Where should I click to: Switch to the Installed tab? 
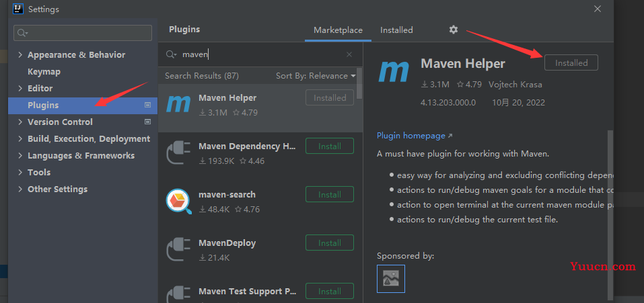click(396, 30)
